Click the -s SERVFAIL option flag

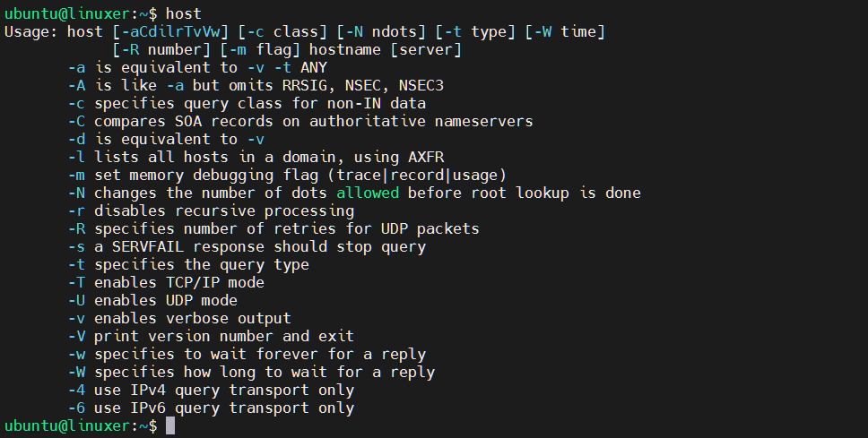76,246
